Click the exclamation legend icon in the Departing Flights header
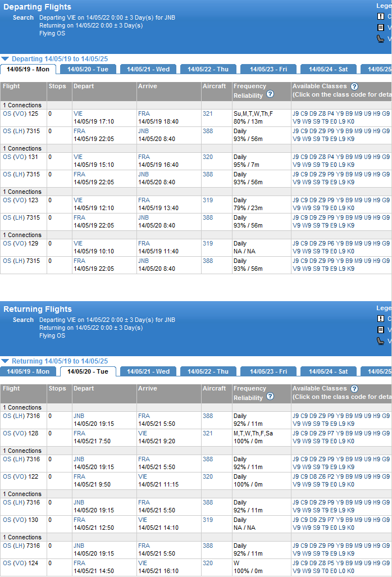Viewport: 392px width, 577px height. (x=381, y=16)
